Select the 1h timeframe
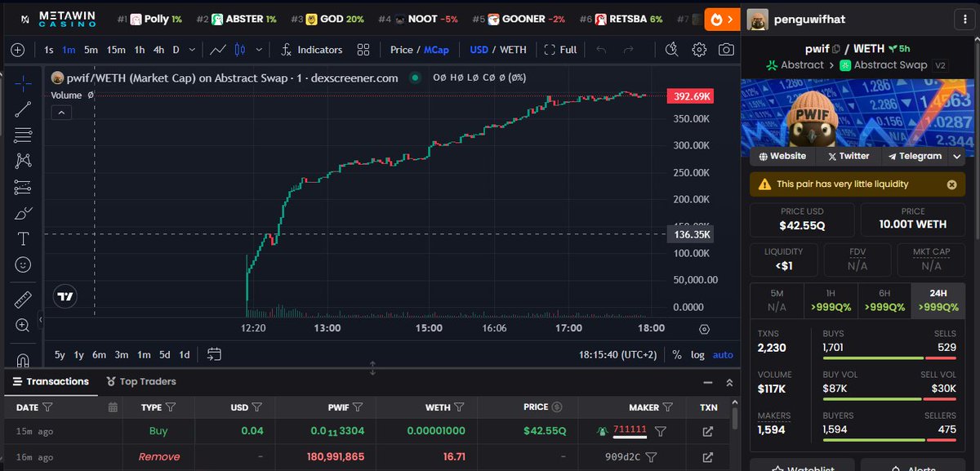980x471 pixels. [140, 50]
